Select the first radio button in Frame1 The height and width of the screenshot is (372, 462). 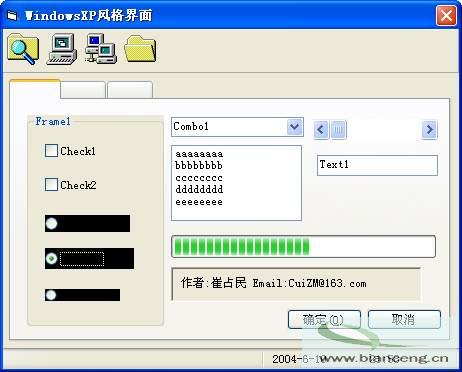[51, 223]
